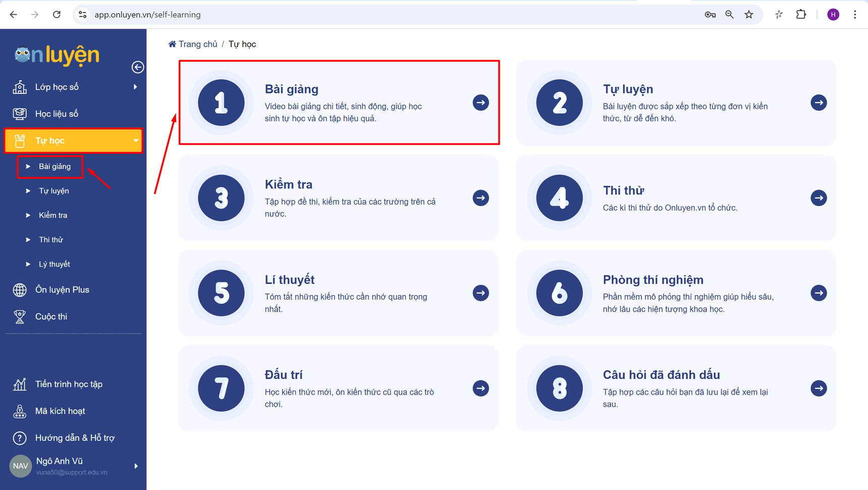Screen dimensions: 868x490
Task: Click the arrow icon on the Đấu trí card
Action: coord(480,388)
